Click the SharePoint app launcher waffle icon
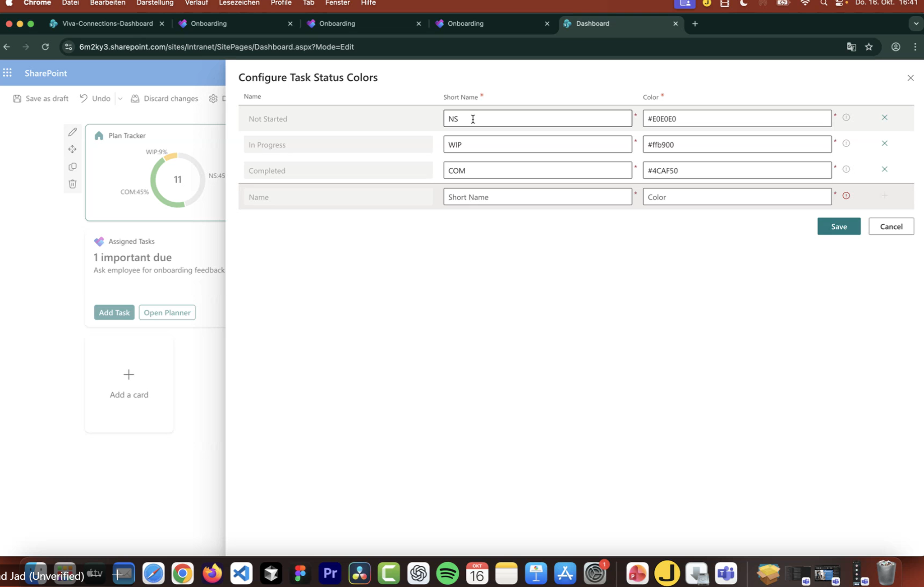924x587 pixels. [8, 73]
